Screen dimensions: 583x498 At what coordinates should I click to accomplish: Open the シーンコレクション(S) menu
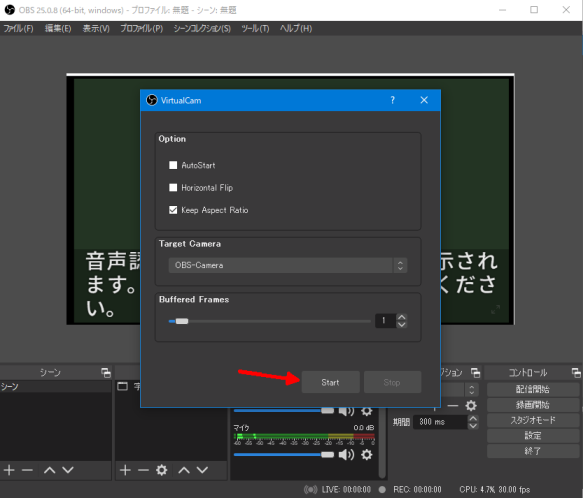coord(202,29)
